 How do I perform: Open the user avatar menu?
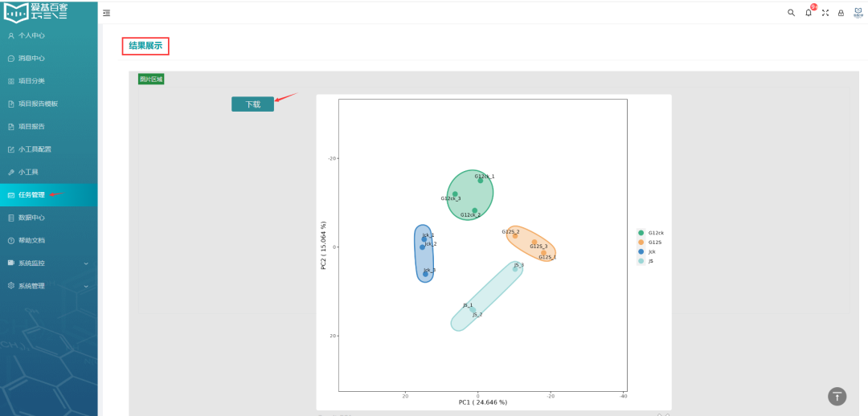pos(858,13)
